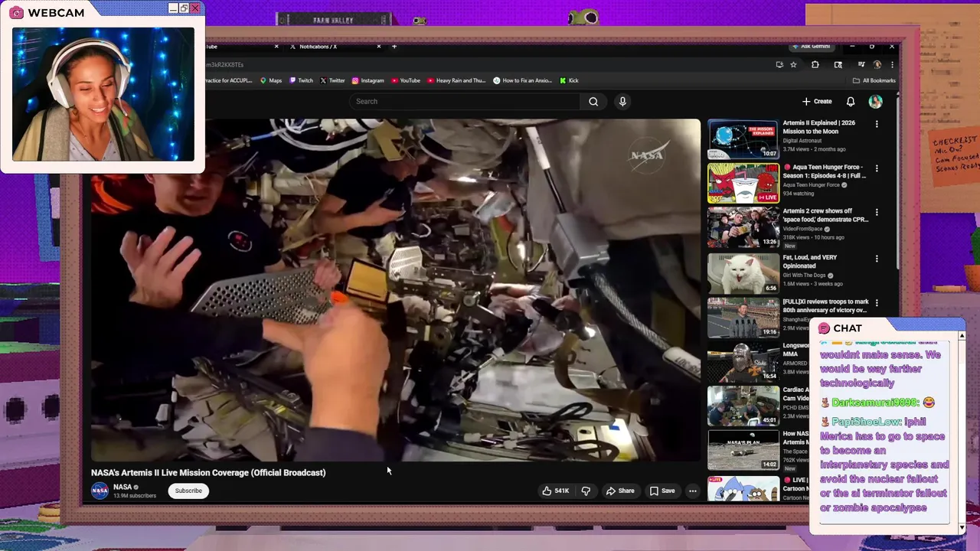980x551 pixels.
Task: Open browser extensions puzzle icon
Action: [815, 65]
